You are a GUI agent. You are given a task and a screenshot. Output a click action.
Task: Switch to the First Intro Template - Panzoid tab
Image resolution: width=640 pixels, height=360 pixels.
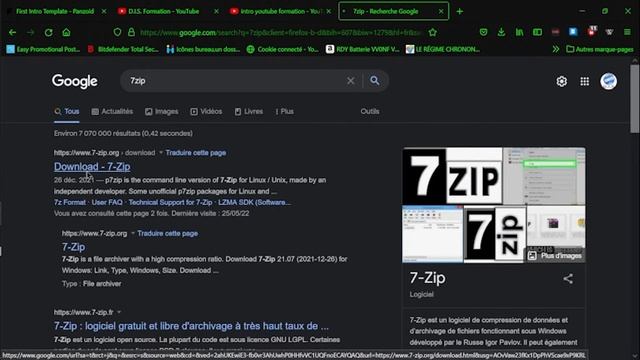pos(56,11)
